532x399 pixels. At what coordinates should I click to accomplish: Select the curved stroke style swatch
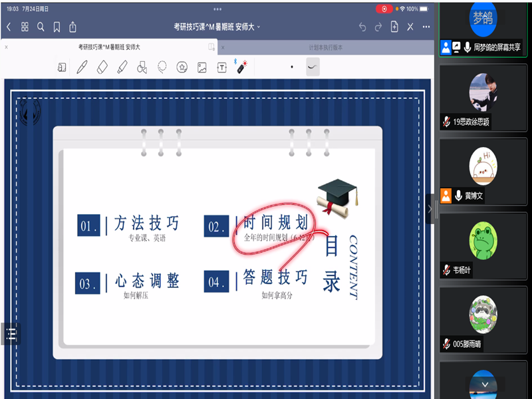(312, 66)
